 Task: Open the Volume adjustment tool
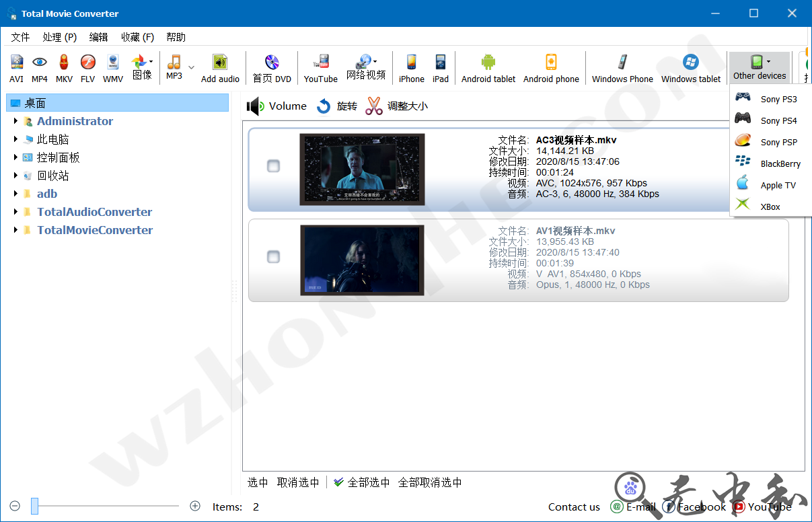click(x=276, y=106)
